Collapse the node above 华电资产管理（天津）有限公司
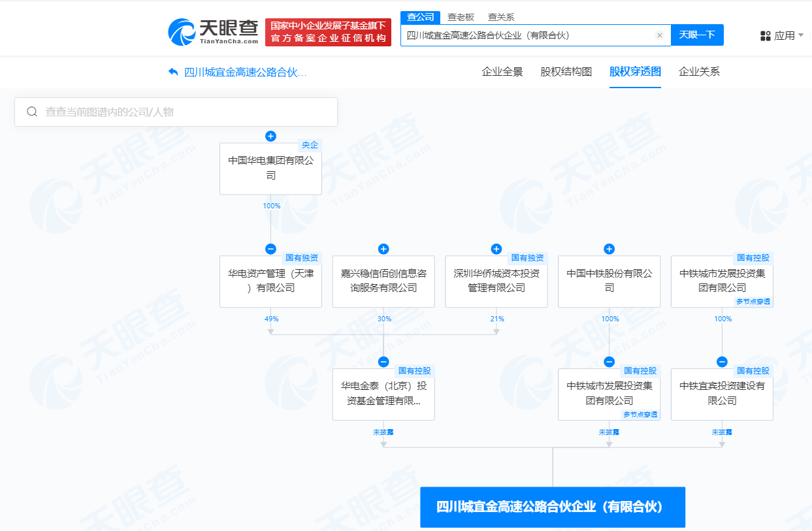The image size is (812, 531). click(270, 249)
